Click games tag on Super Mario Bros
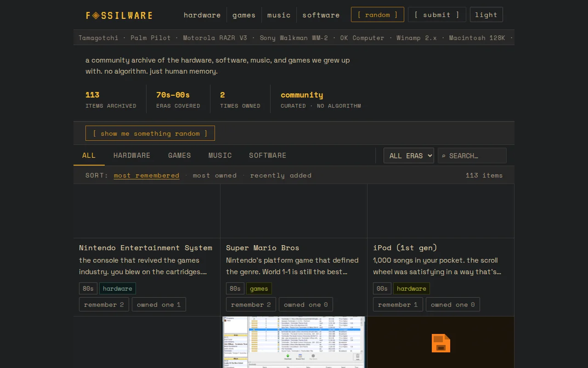This screenshot has width=588, height=368. pos(259,288)
